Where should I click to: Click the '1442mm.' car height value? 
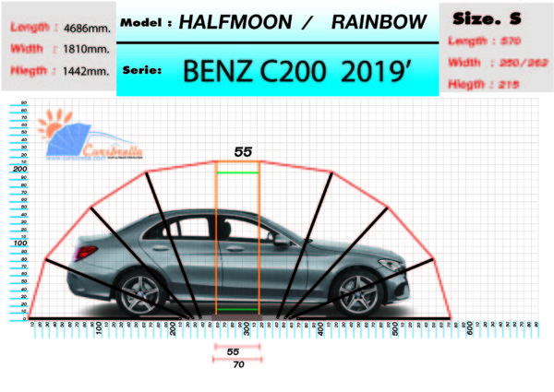(86, 71)
